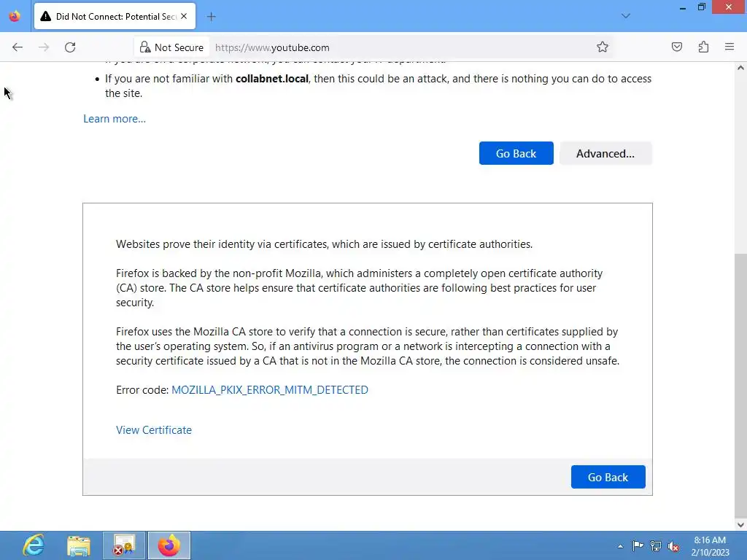Click the scrollbar down arrow
Viewport: 747px width, 560px height.
pos(740,525)
